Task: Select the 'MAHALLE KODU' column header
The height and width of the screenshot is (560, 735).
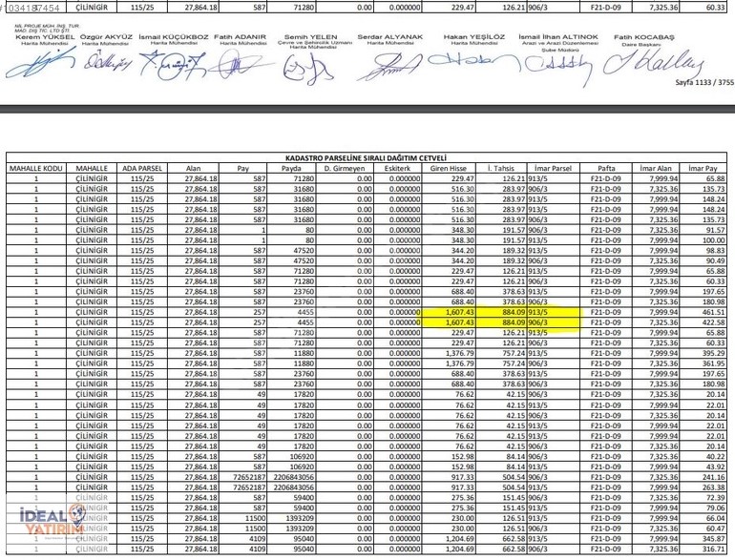Action: point(36,168)
